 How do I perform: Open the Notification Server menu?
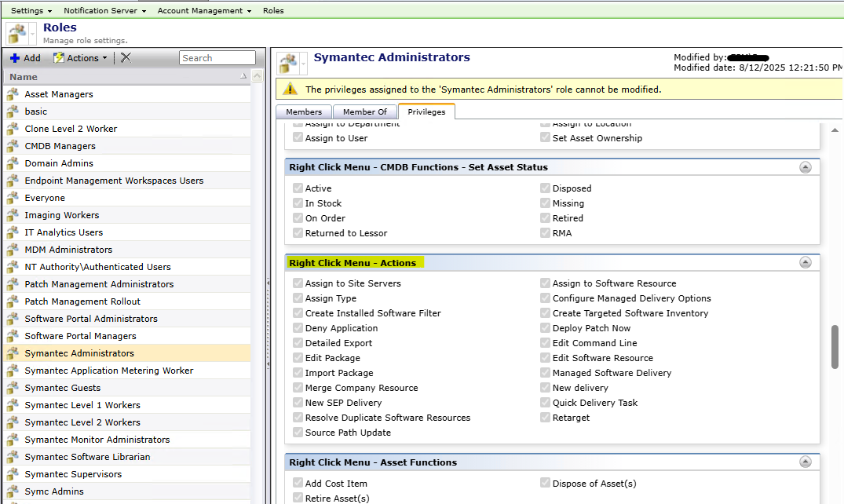[104, 11]
